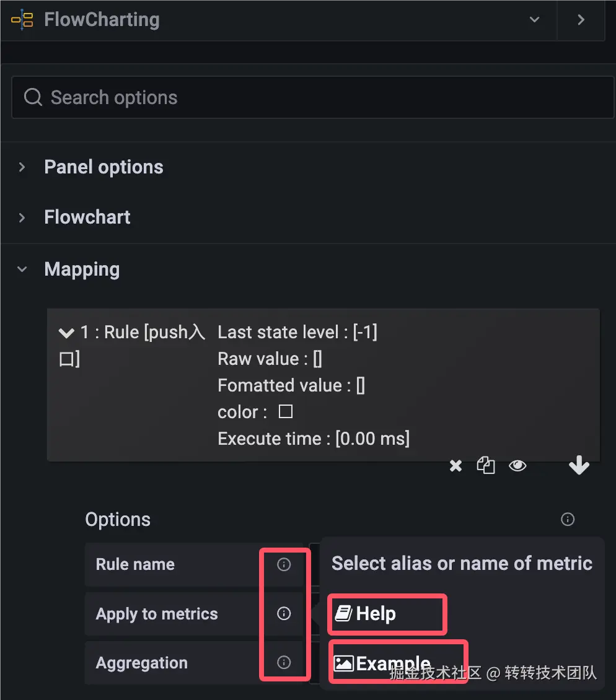This screenshot has width=616, height=700.
Task: Expand the Panel options section
Action: tap(22, 167)
